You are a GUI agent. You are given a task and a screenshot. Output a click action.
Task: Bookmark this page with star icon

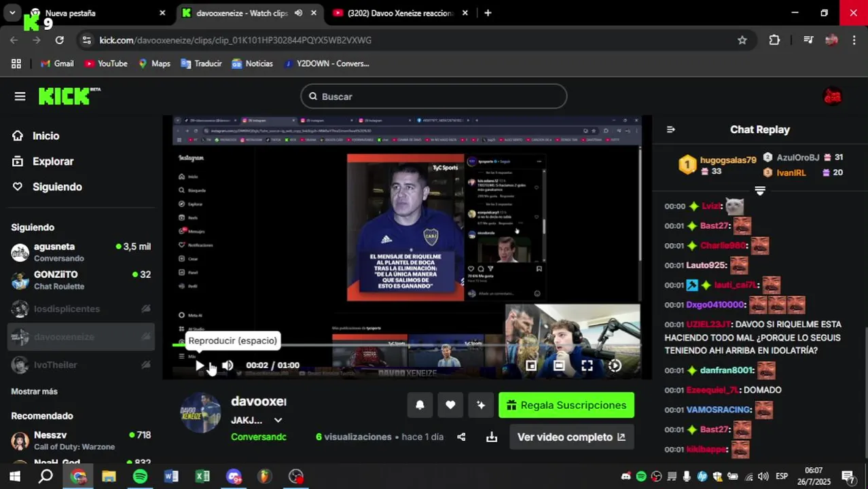[742, 40]
